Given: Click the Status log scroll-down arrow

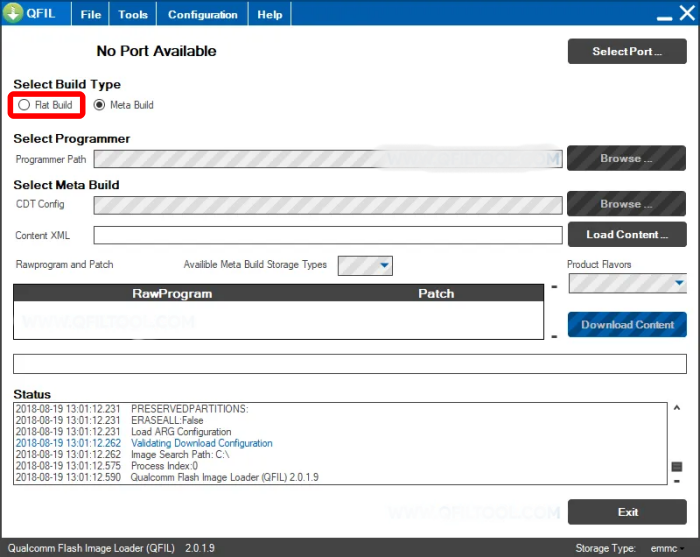Looking at the screenshot, I should pos(677,481).
